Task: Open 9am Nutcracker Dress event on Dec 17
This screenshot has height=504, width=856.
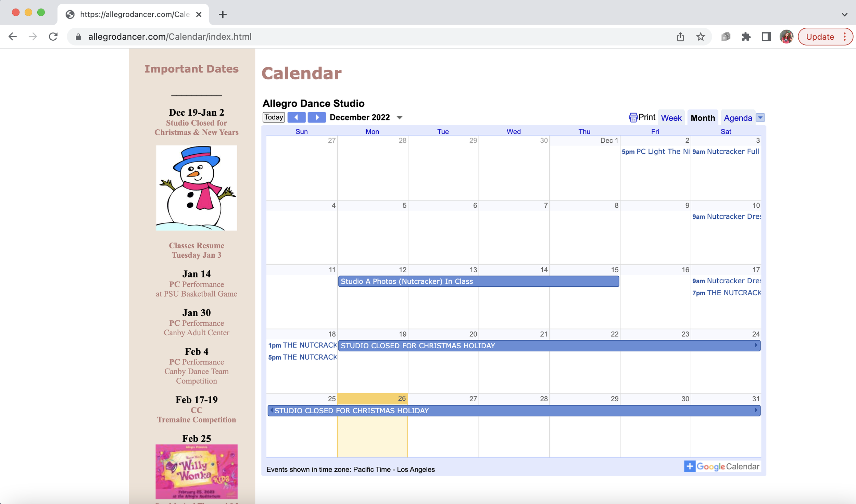Action: pos(726,281)
